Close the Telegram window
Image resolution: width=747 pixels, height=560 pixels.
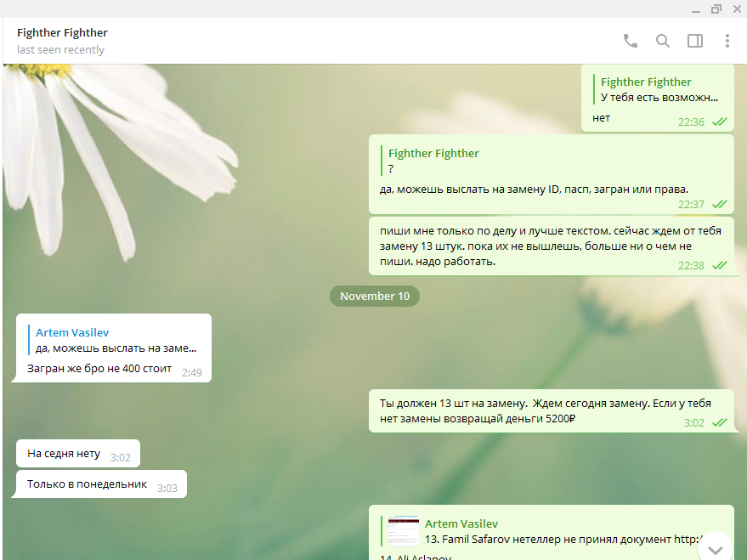[737, 9]
